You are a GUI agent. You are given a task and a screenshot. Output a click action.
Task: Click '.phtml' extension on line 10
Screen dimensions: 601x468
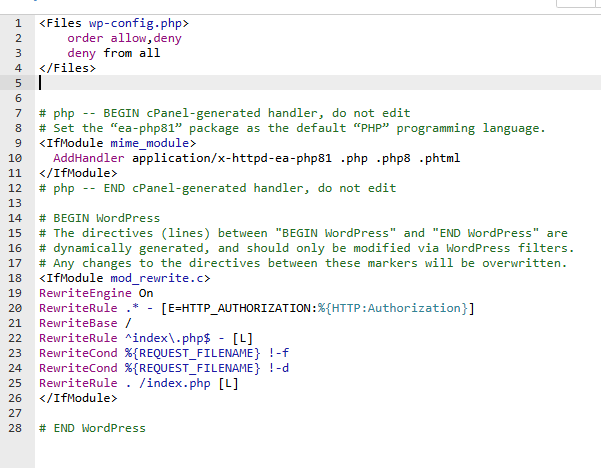439,158
